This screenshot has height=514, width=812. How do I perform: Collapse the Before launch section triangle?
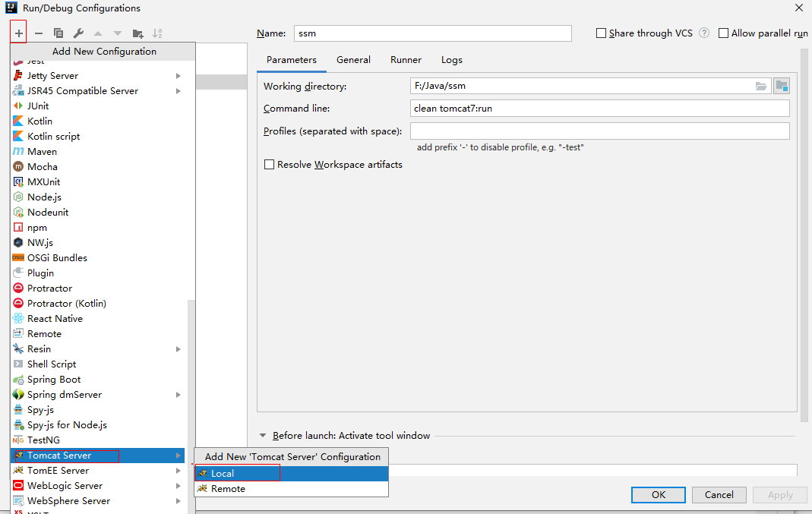point(263,436)
